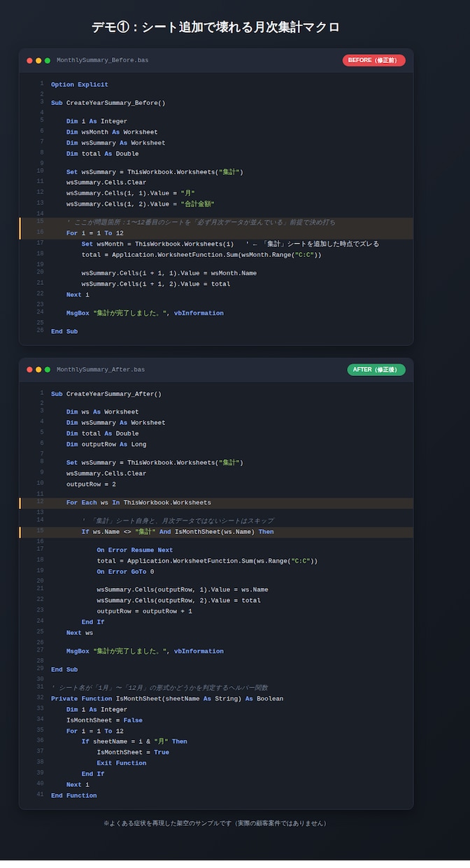The width and height of the screenshot is (470, 868).
Task: Click "Dim outputRow As Long" line
Action: [x=106, y=444]
